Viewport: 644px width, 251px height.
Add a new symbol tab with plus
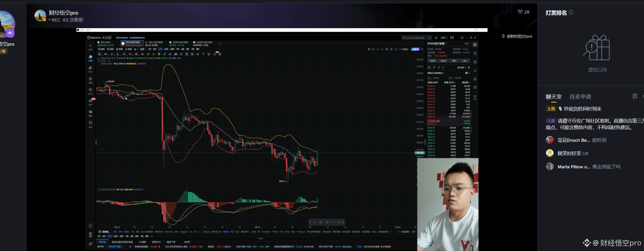220,44
